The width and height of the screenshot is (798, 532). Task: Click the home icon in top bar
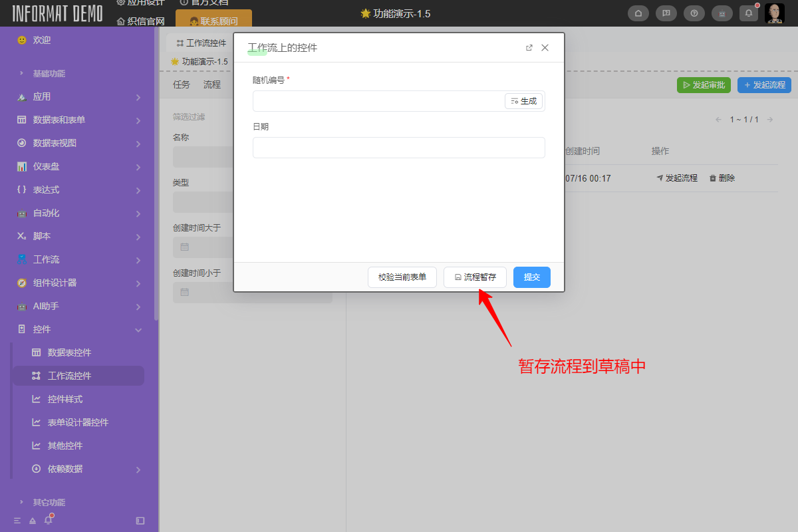point(638,13)
